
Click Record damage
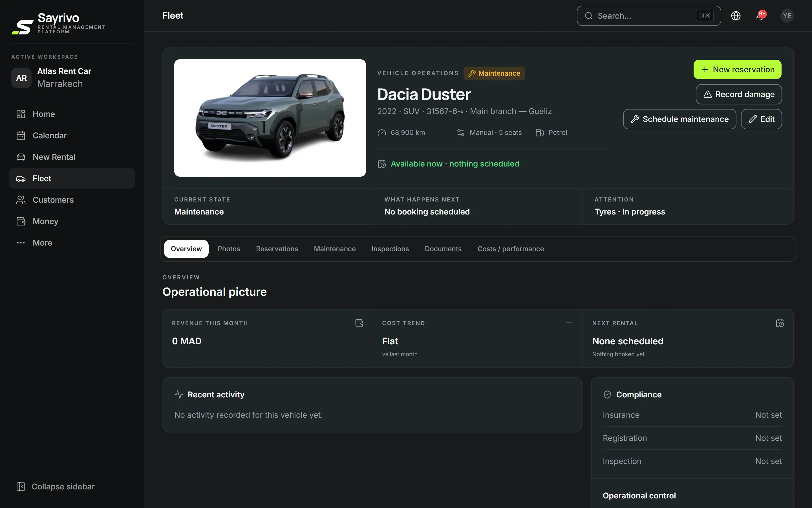(x=739, y=95)
